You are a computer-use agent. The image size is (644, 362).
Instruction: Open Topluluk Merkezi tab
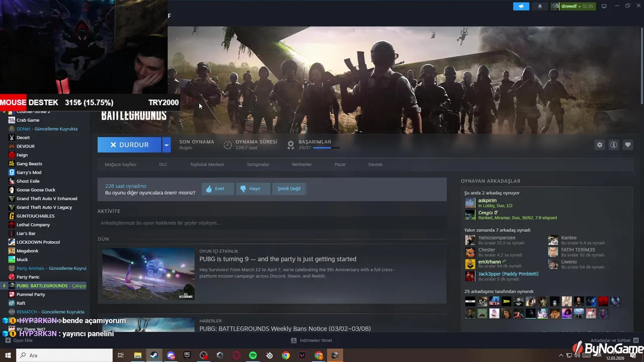tap(207, 164)
